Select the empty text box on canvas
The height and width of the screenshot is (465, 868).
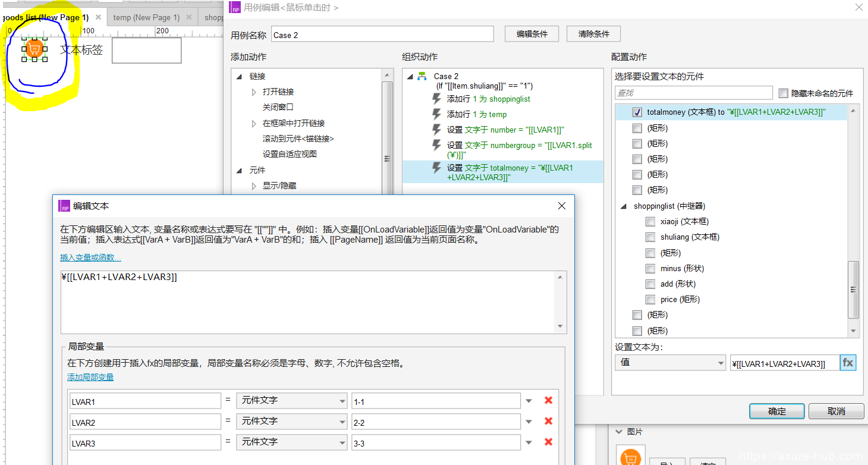146,51
